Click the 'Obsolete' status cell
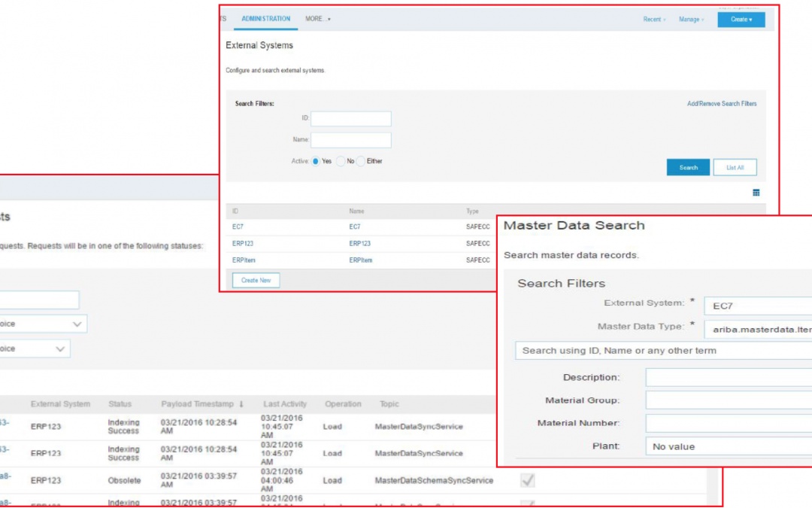The image size is (812, 508). [x=124, y=480]
